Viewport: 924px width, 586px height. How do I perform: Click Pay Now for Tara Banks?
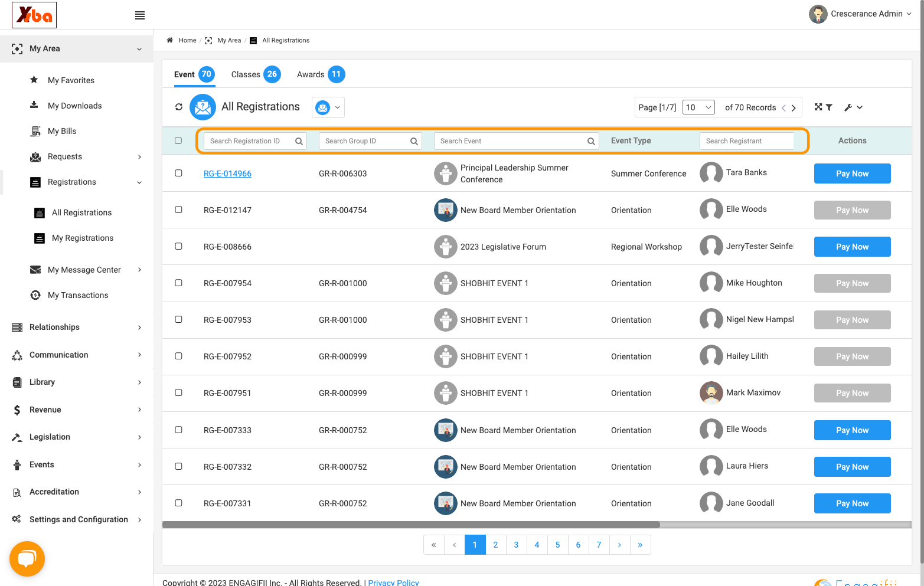(852, 173)
